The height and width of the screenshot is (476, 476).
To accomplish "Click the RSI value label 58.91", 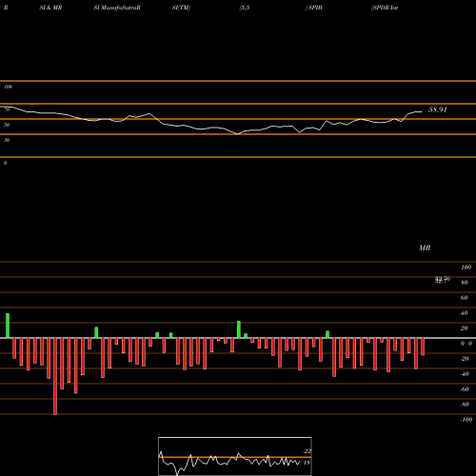I will point(438,109).
